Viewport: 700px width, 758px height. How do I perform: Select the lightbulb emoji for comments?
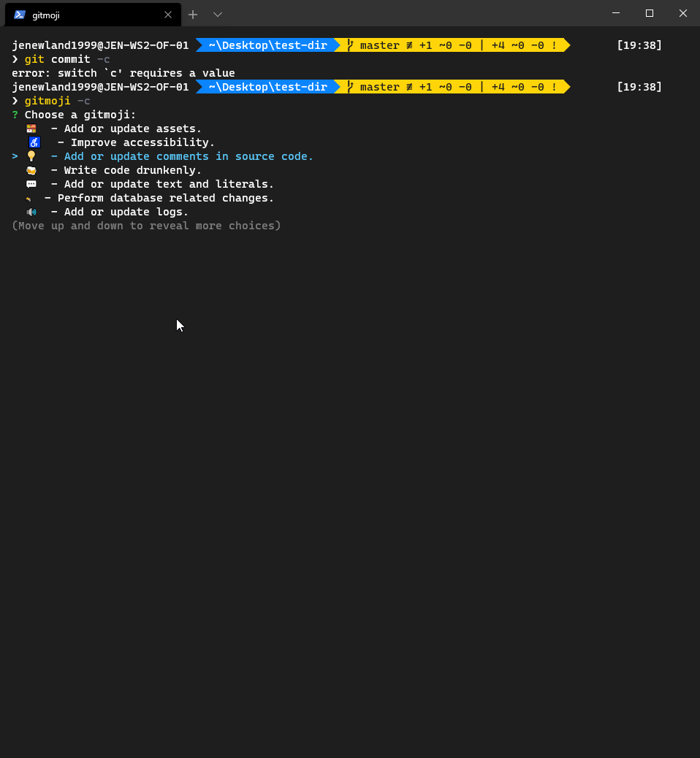31,156
